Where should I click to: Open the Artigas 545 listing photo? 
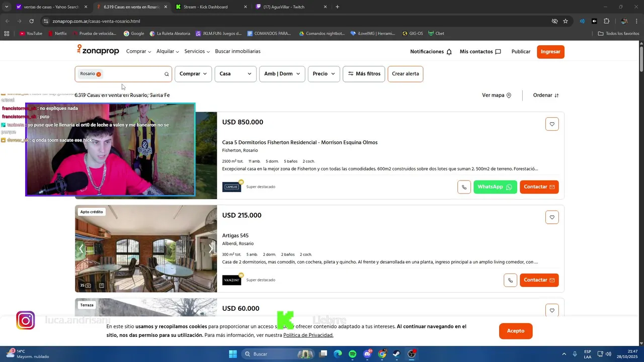pos(146,248)
